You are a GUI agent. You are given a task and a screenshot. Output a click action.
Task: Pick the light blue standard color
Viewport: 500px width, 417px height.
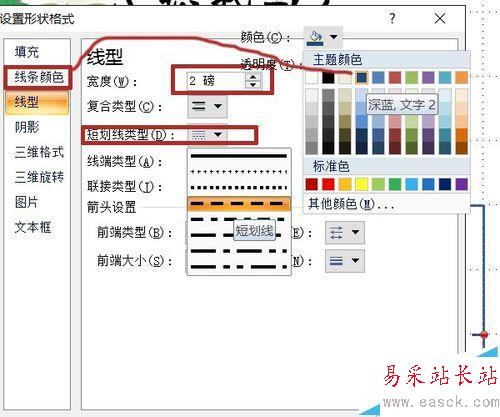[x=412, y=184]
